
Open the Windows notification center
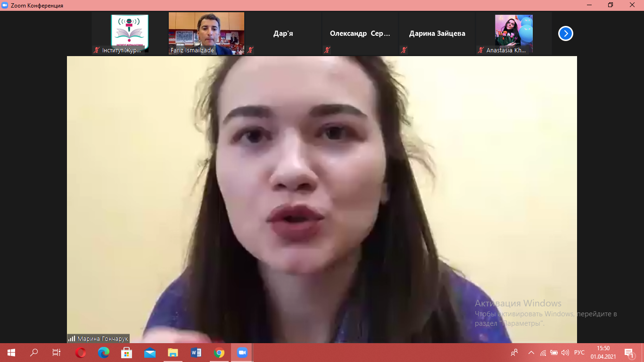tap(629, 353)
